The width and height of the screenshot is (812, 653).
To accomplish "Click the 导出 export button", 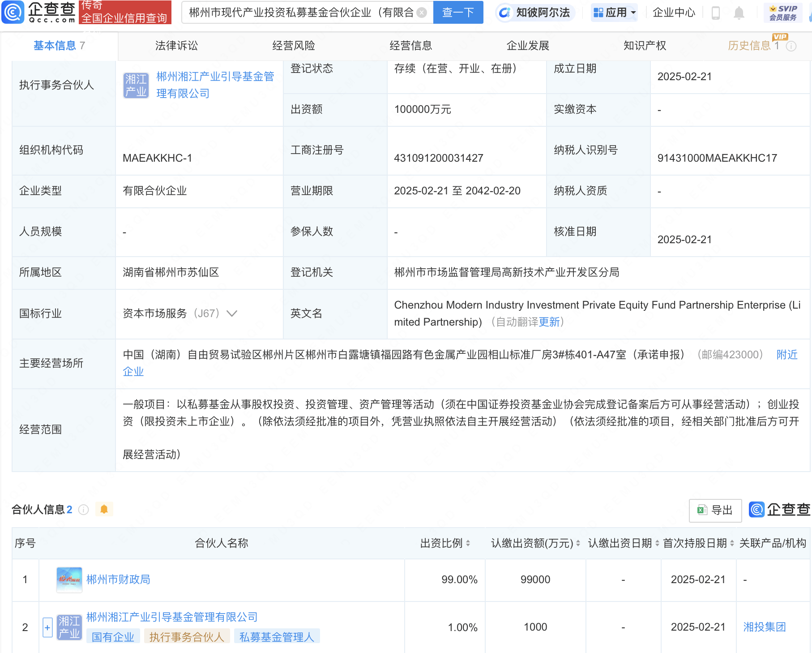I will tap(715, 510).
